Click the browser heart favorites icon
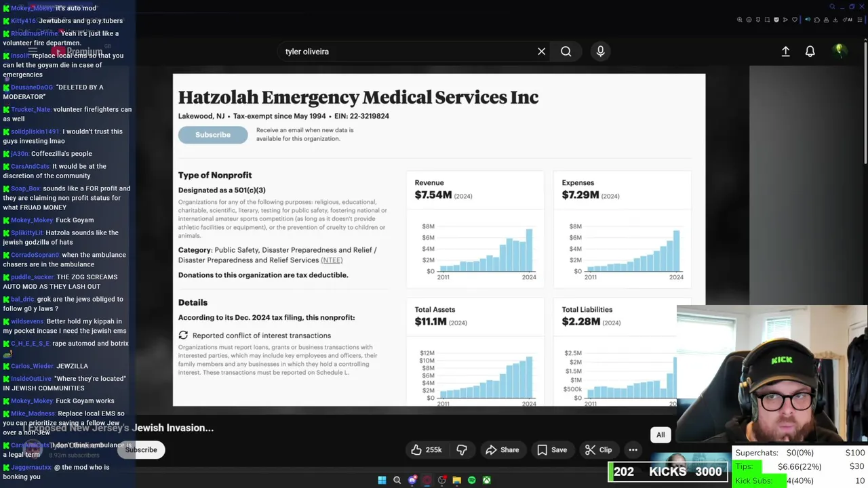868x488 pixels. pos(795,20)
